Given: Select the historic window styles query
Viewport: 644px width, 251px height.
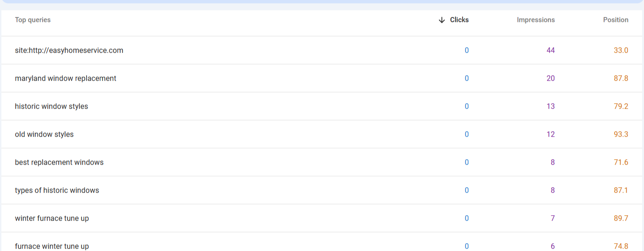Looking at the screenshot, I should [x=51, y=106].
